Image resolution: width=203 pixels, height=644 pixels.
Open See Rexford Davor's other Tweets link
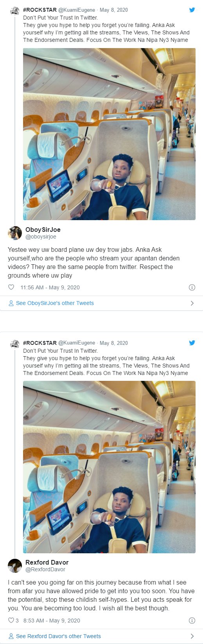tap(55, 636)
